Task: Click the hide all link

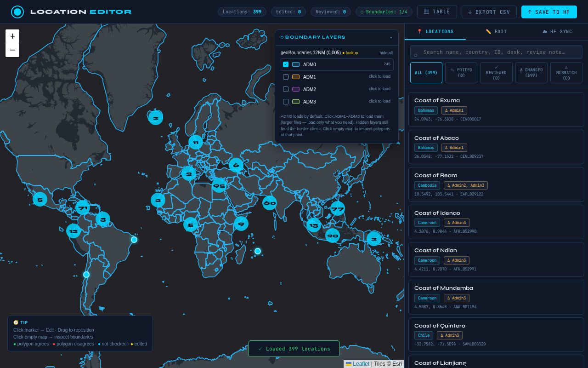Action: [x=386, y=53]
